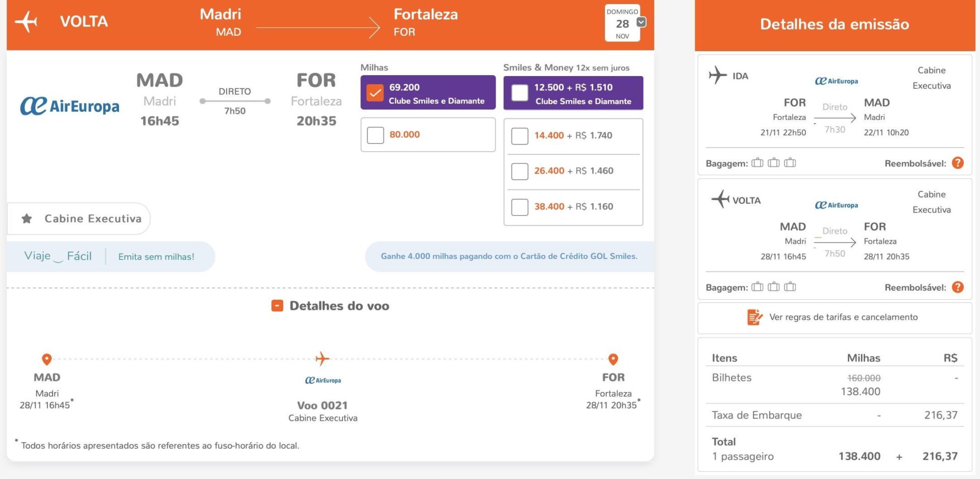Click the baggage icons under VOLTA flight
This screenshot has height=479, width=980.
pos(774,286)
